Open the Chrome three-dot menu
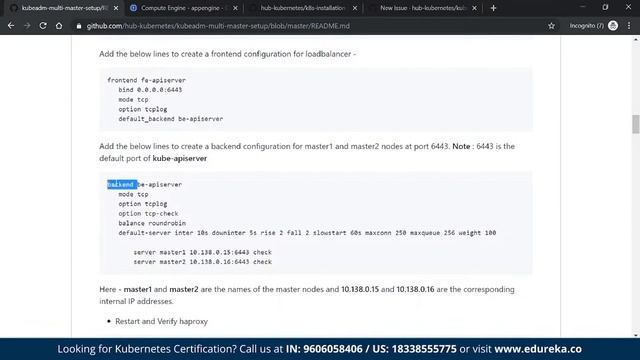 tap(629, 26)
